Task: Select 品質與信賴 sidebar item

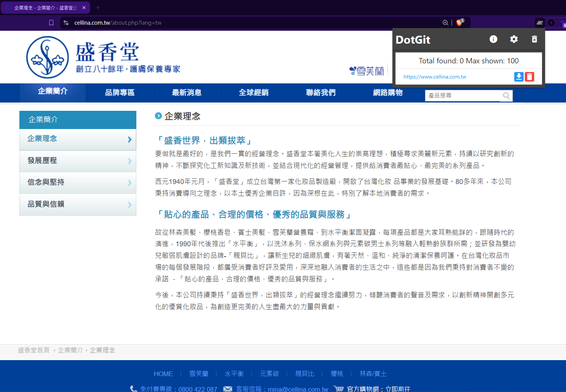Action: click(78, 205)
